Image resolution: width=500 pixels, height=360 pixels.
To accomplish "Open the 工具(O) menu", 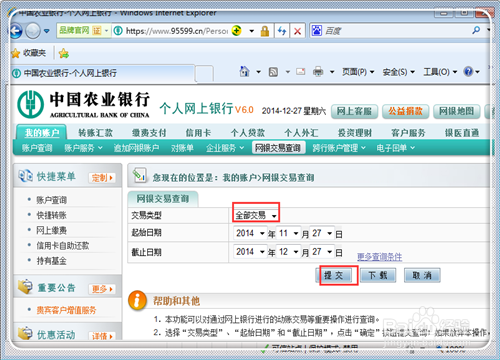I will [x=440, y=72].
